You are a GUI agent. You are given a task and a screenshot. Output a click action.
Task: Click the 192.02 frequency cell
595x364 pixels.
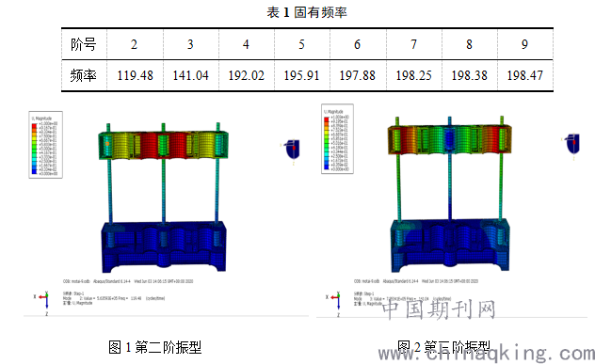click(x=247, y=75)
